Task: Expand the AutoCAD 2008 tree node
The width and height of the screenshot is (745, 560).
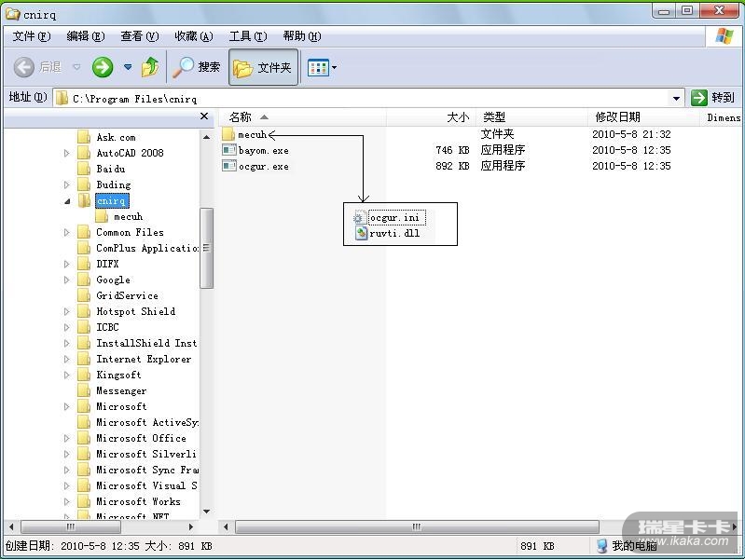Action: 66,153
